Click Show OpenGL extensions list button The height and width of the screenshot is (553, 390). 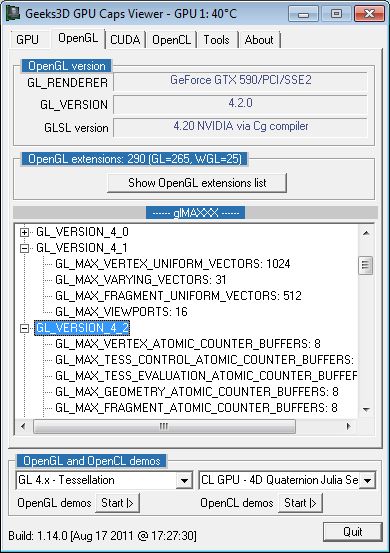[197, 183]
